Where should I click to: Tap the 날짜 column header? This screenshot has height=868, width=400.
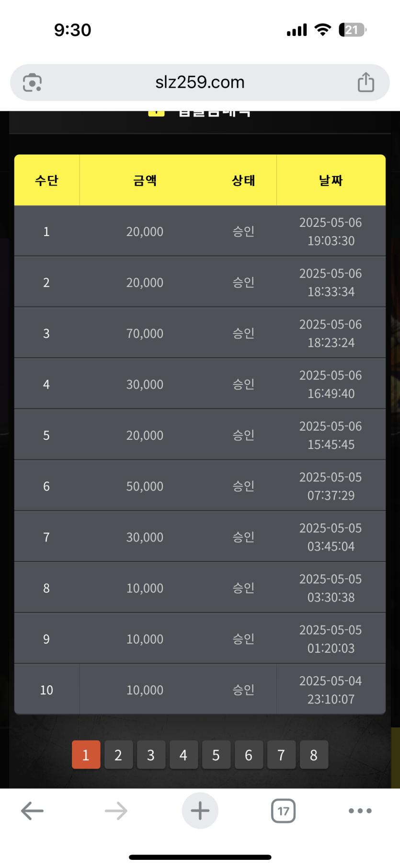331,180
